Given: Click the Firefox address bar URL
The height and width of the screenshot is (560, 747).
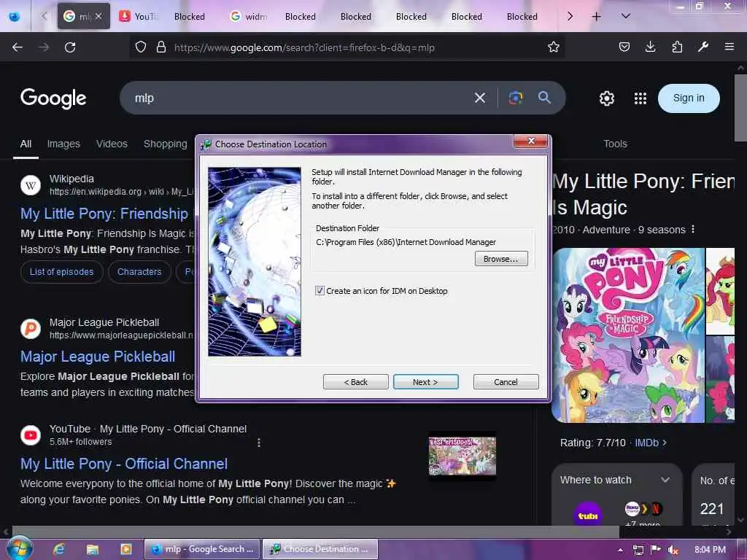Looking at the screenshot, I should point(304,47).
